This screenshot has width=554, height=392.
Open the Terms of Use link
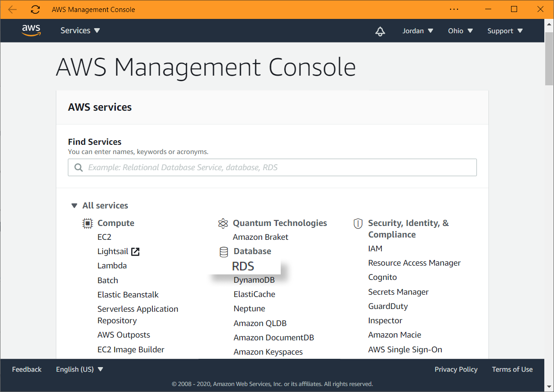[512, 369]
